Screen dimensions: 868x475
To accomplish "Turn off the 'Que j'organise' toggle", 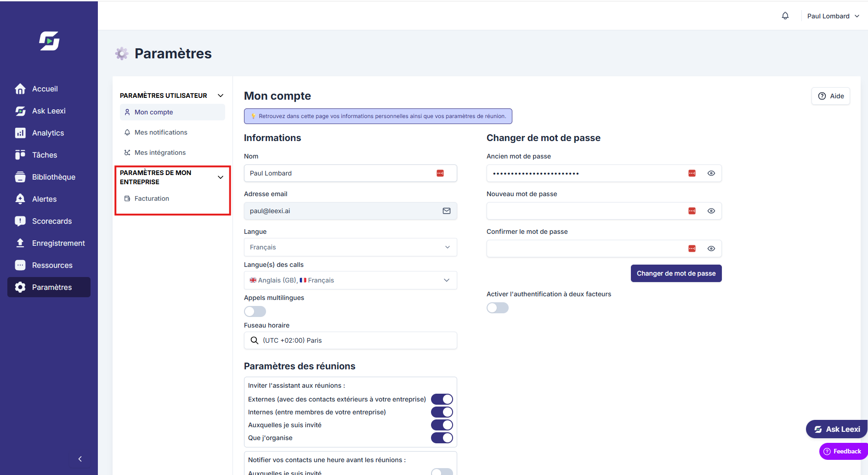I will (442, 438).
